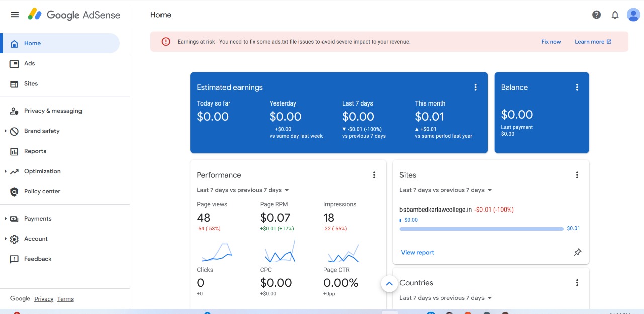Click the Reports chart icon in sidebar
644x314 pixels.
(x=14, y=151)
